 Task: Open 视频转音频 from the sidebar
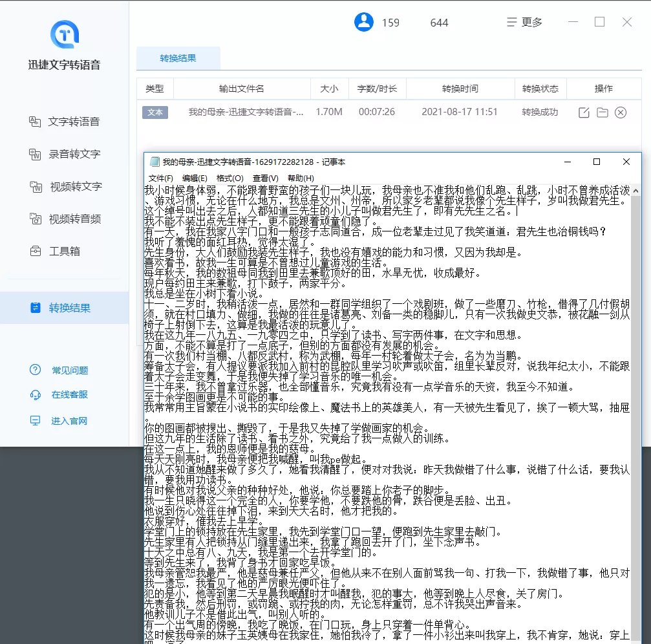pyautogui.click(x=65, y=219)
